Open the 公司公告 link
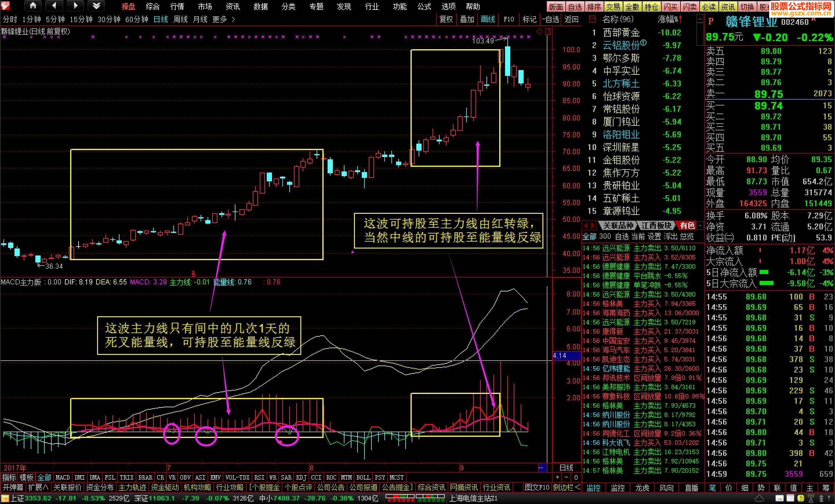 (331, 487)
